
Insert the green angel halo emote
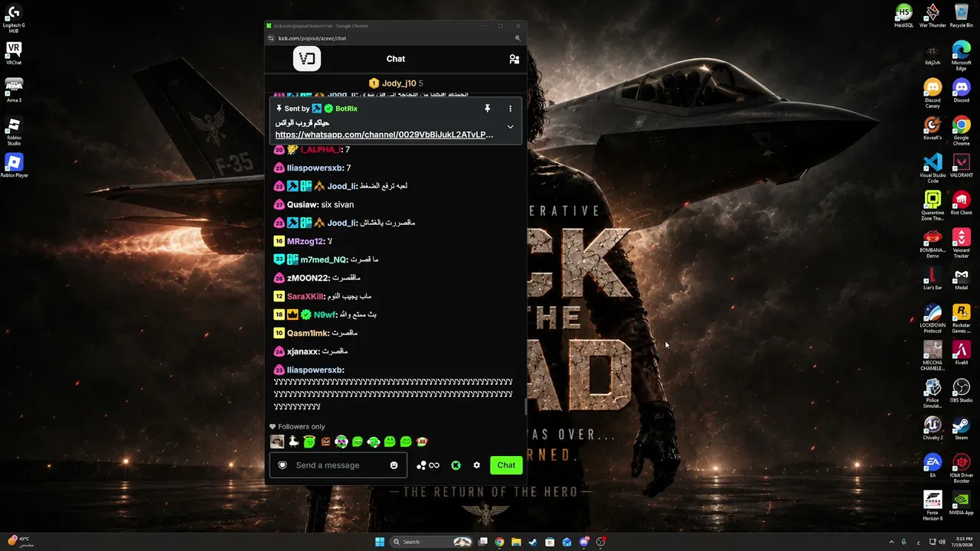pos(309,442)
